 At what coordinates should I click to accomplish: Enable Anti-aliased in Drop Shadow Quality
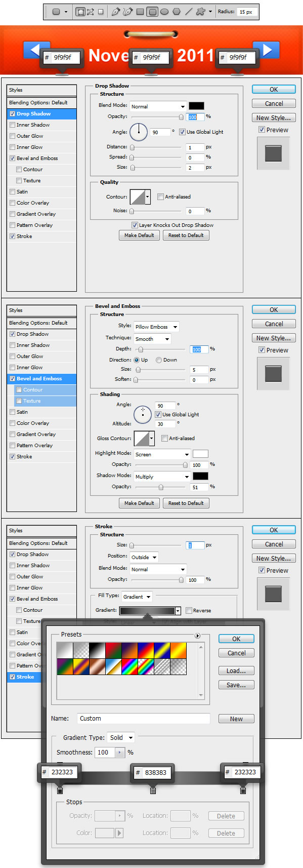tap(160, 197)
